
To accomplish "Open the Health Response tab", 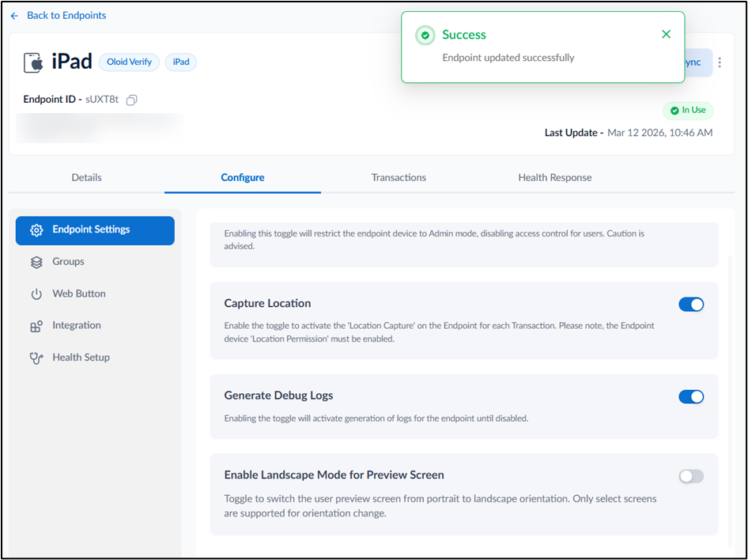I will click(555, 177).
